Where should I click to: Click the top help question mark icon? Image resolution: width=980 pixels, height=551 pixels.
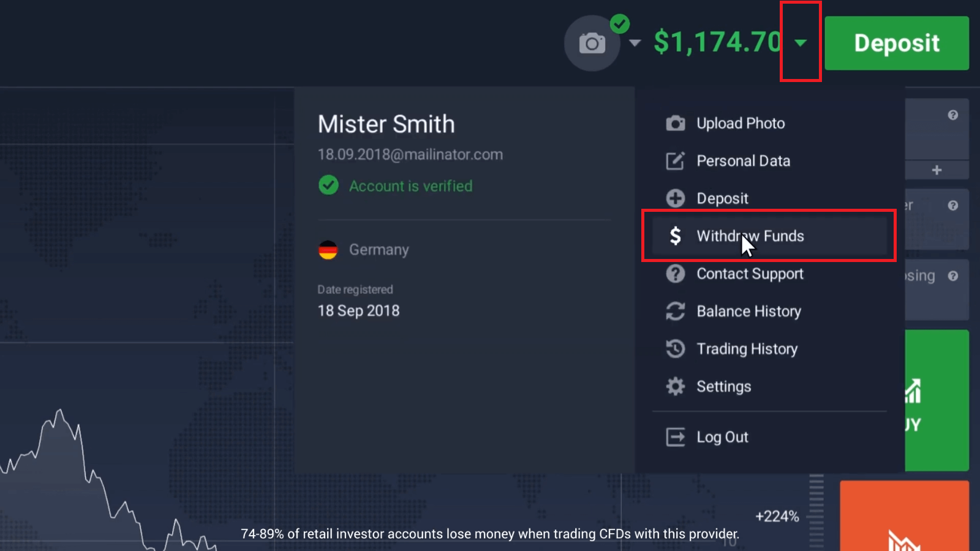pos(952,115)
